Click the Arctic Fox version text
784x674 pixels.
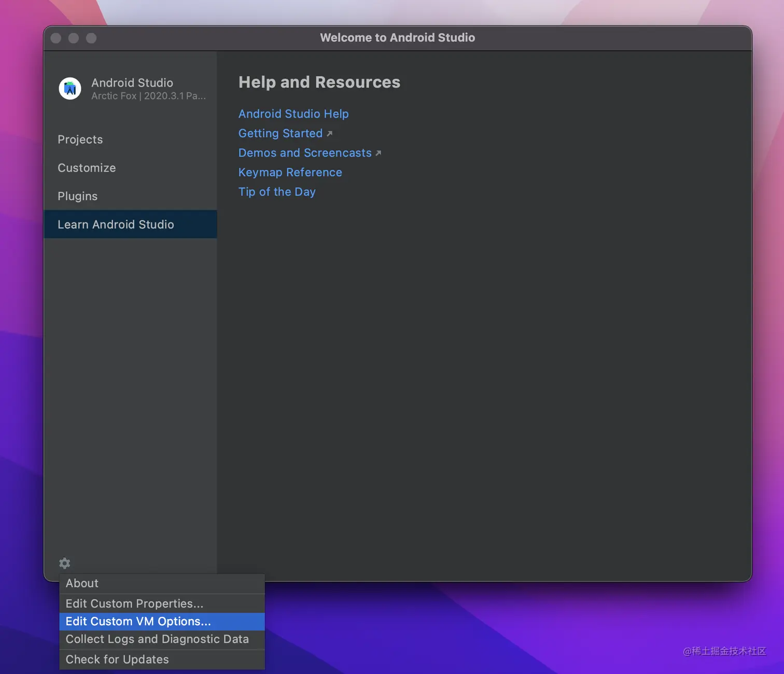pos(148,96)
